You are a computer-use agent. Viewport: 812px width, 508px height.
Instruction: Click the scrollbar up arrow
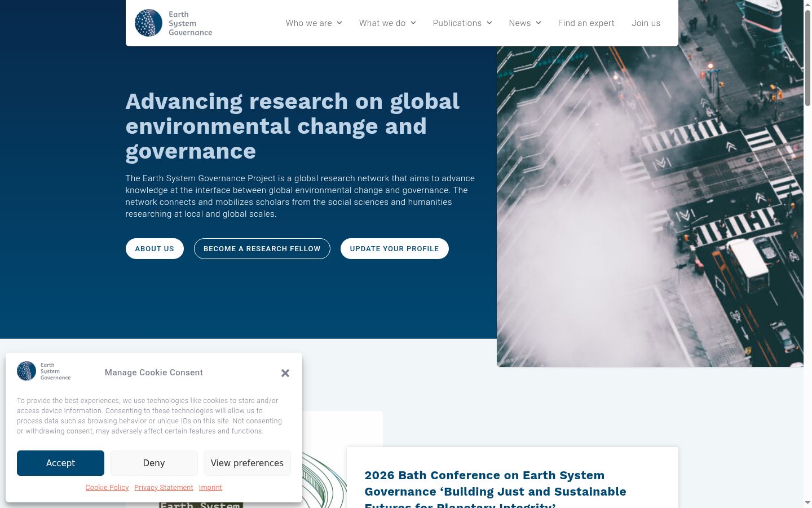807,5
